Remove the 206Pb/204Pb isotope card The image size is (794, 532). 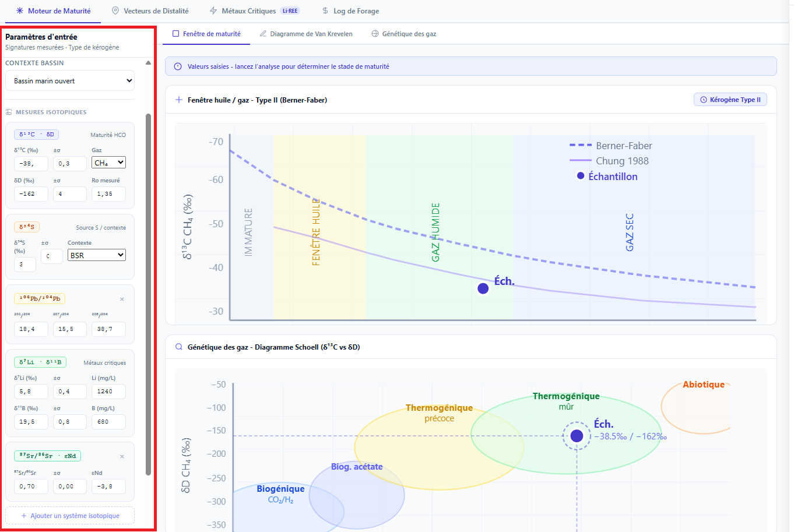[x=122, y=299]
